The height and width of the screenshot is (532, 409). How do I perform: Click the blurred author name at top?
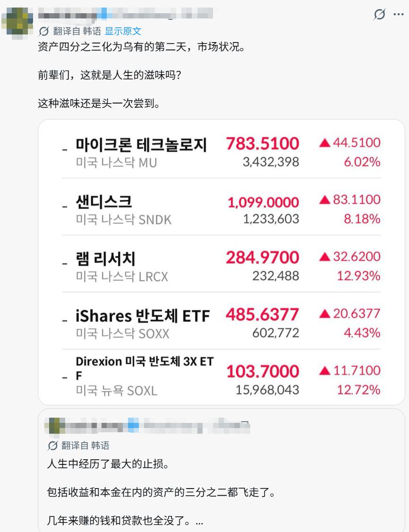click(x=126, y=14)
